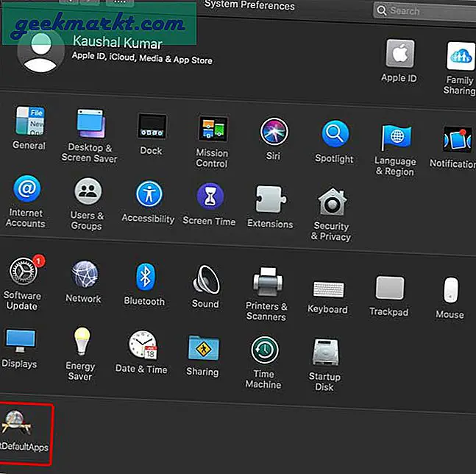
Task: Open Users & Groups preferences
Action: [86, 194]
